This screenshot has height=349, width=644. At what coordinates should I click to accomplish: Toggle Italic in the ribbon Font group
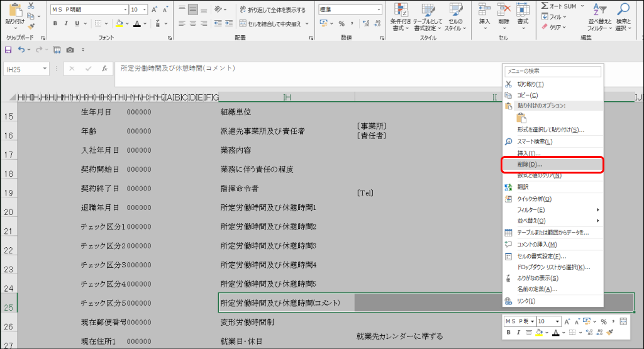(x=65, y=24)
